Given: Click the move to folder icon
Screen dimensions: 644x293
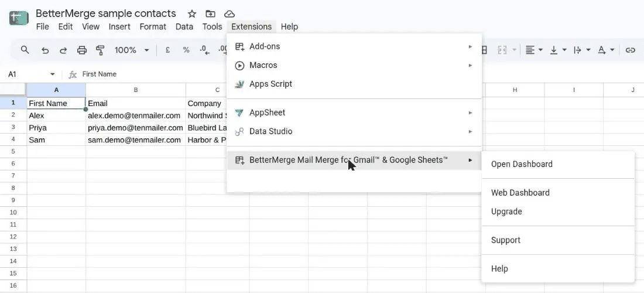Looking at the screenshot, I should [210, 14].
